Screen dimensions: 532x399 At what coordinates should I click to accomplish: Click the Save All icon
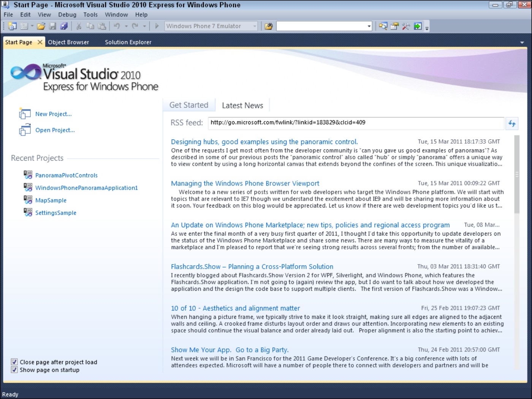tap(64, 26)
